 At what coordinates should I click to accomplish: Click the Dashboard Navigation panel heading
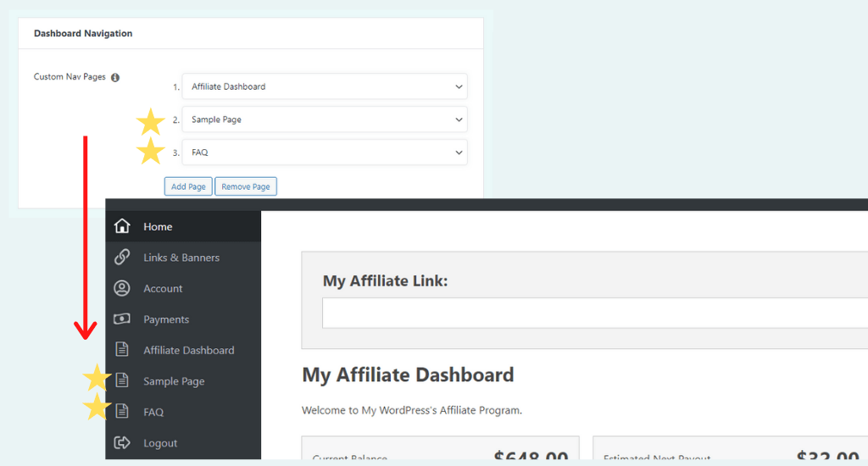click(83, 33)
